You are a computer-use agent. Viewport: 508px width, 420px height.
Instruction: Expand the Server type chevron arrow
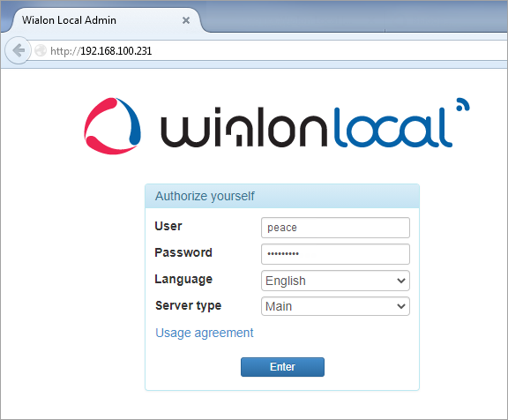pos(401,306)
